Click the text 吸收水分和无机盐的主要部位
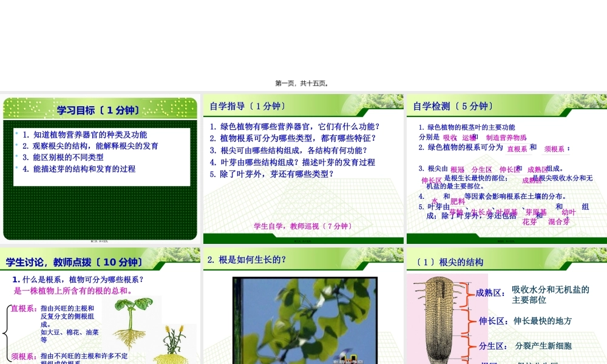Viewport: 607px width, 364px height. (551, 294)
